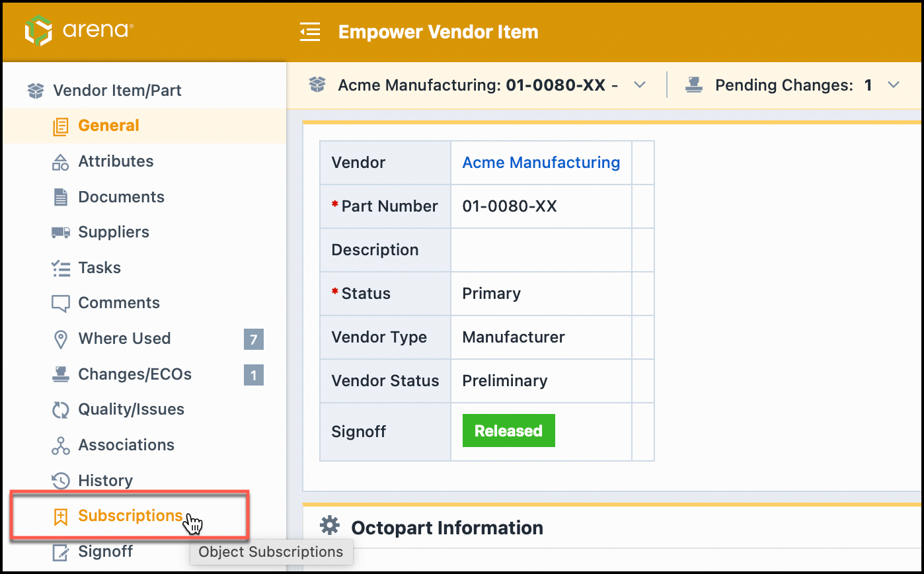The image size is (924, 574).
Task: Open the Documents section icon
Action: click(x=60, y=196)
